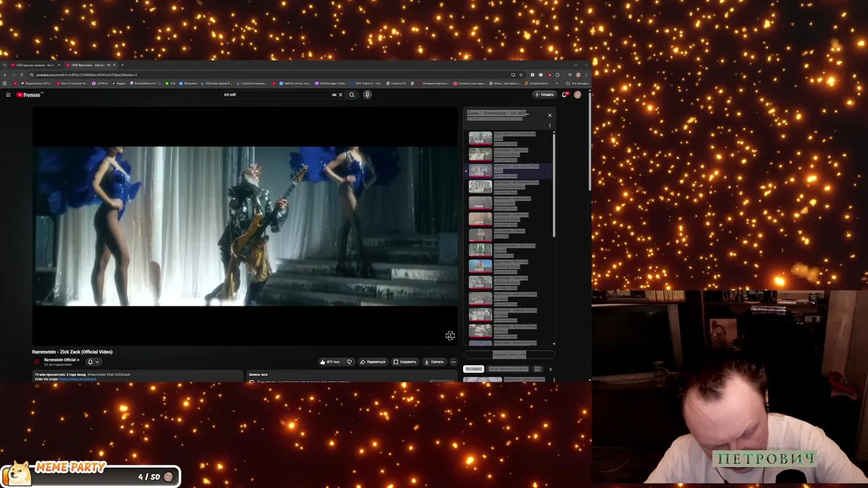The width and height of the screenshot is (868, 488).
Task: Click the Create video button
Action: tap(545, 95)
